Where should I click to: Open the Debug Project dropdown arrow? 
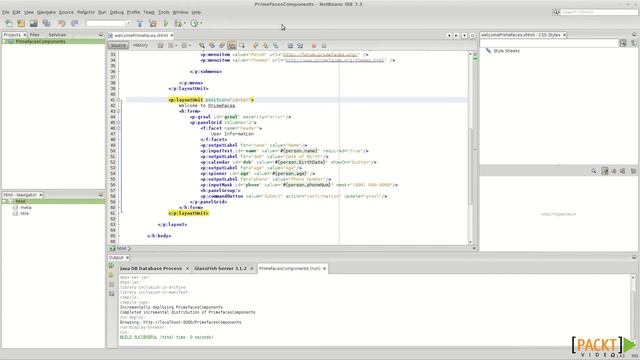point(184,24)
